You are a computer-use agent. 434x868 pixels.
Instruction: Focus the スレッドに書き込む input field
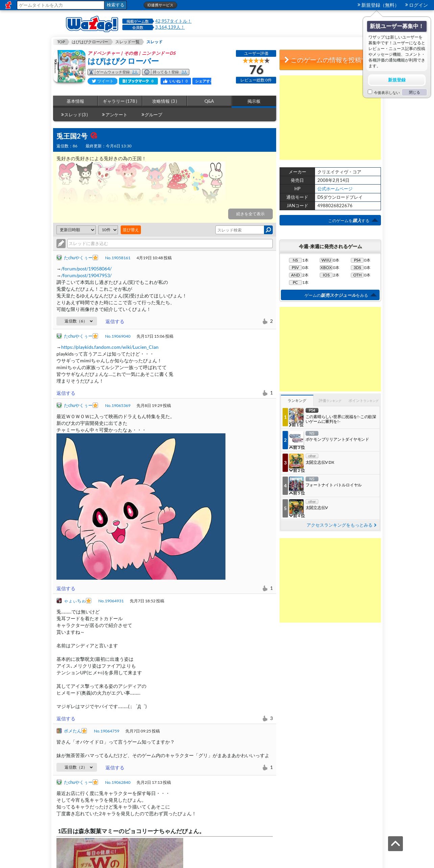click(x=170, y=243)
